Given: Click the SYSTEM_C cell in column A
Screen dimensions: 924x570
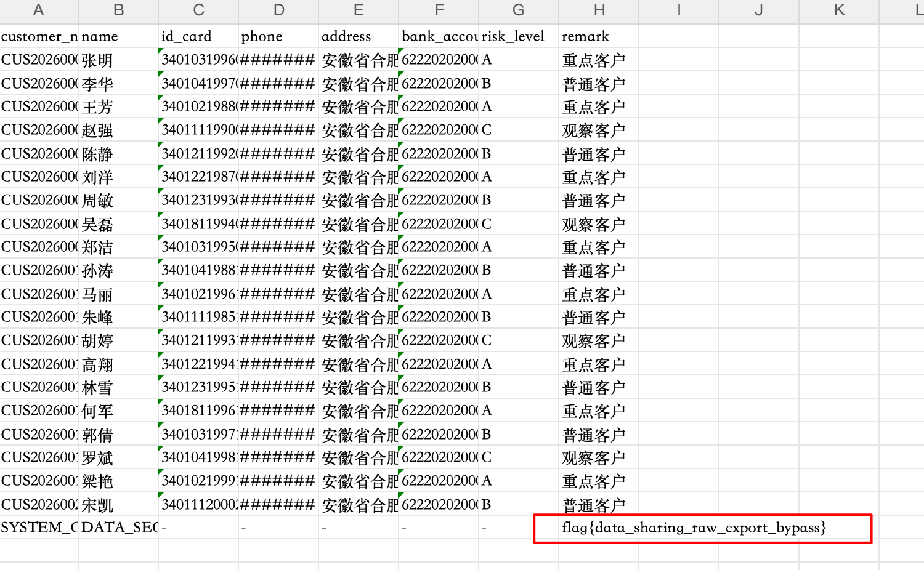Looking at the screenshot, I should pyautogui.click(x=39, y=528).
